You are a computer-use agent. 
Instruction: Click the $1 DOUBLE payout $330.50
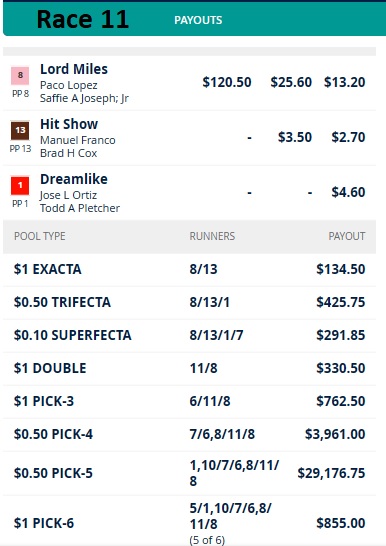point(341,368)
